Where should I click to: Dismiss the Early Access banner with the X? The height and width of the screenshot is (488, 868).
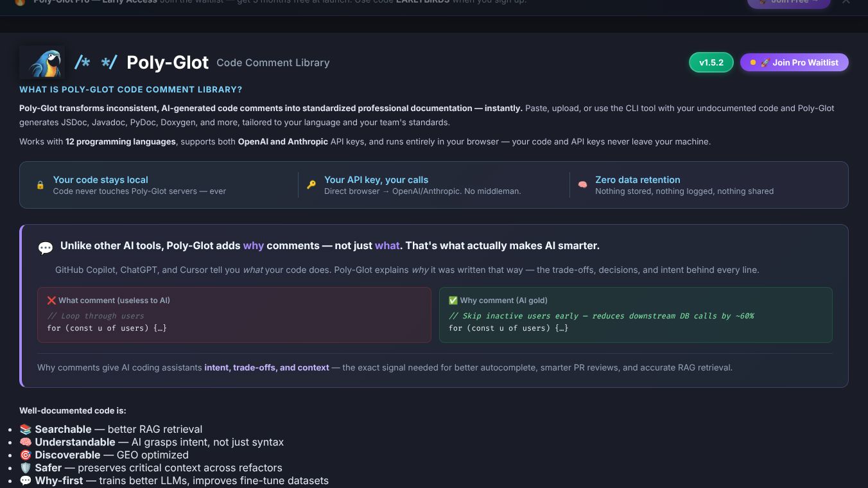(846, 3)
